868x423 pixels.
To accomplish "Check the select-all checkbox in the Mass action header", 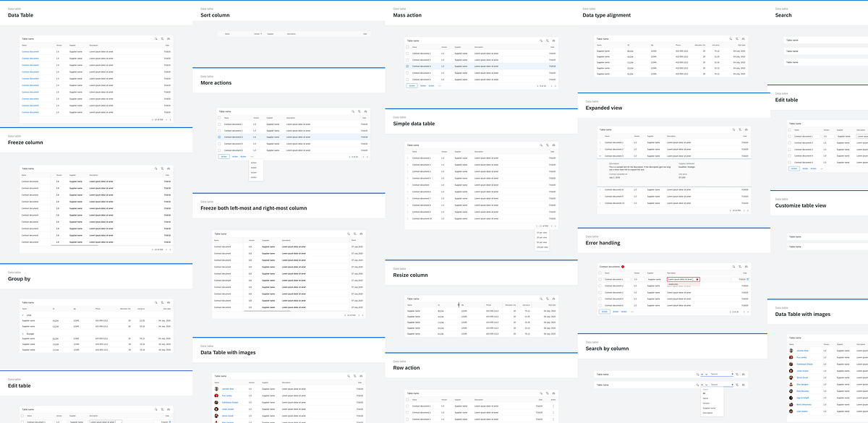I will [x=407, y=47].
